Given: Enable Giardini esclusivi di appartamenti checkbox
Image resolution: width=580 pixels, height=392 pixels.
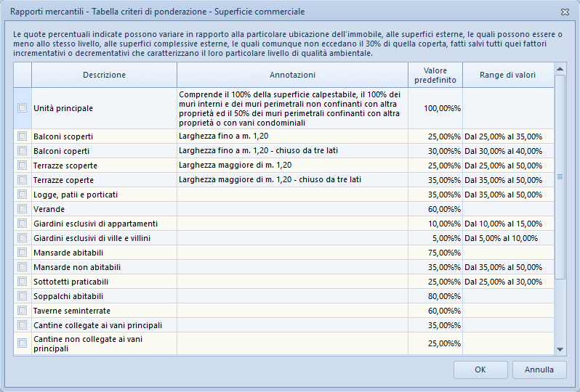Looking at the screenshot, I should 23,223.
